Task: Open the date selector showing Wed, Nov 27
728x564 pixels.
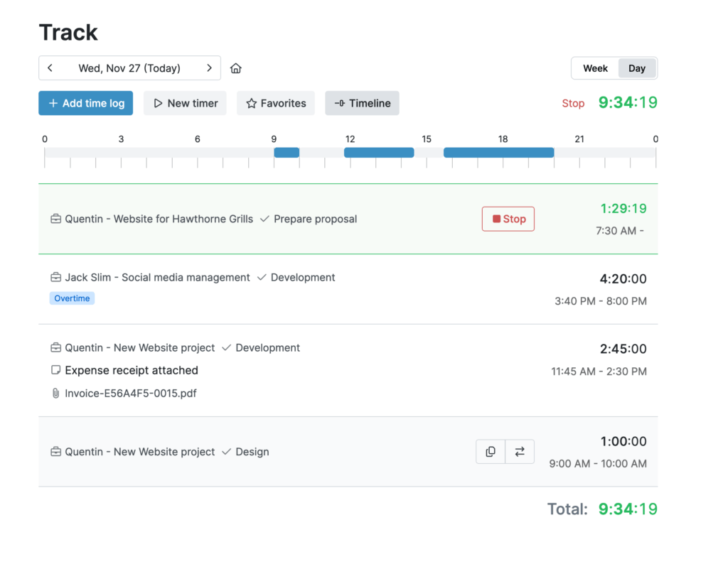Action: click(129, 67)
